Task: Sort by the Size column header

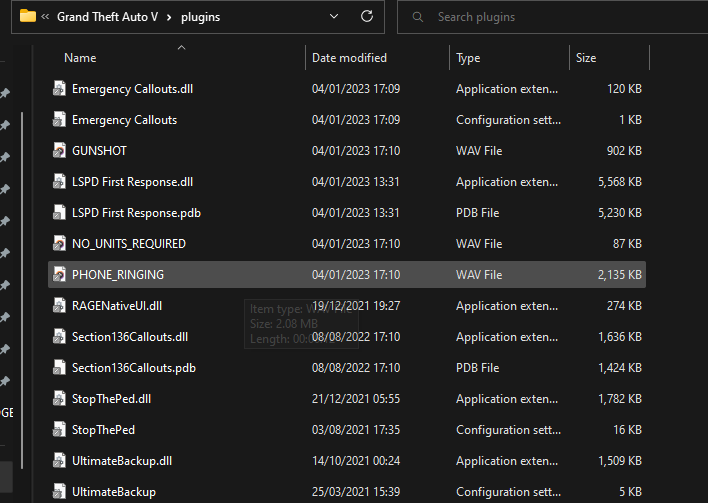Action: pos(586,58)
